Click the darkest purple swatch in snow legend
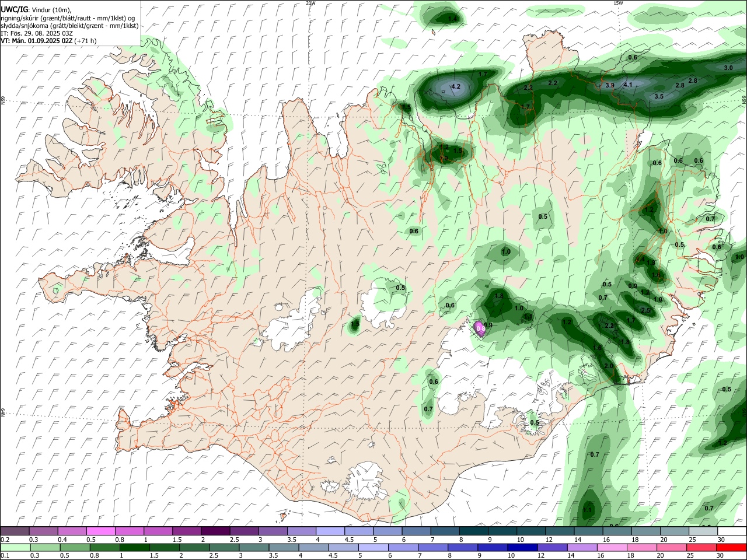The image size is (747, 560). pyautogui.click(x=215, y=531)
